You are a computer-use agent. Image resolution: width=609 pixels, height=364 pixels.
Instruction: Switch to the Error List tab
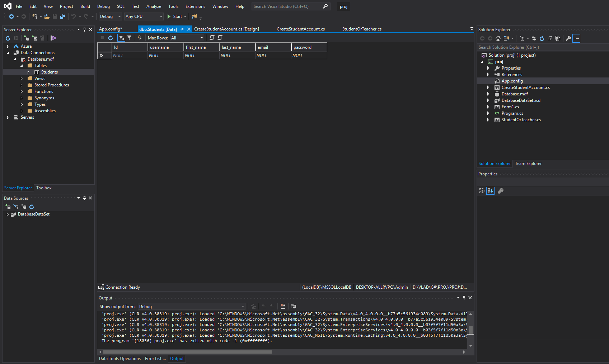pos(155,359)
